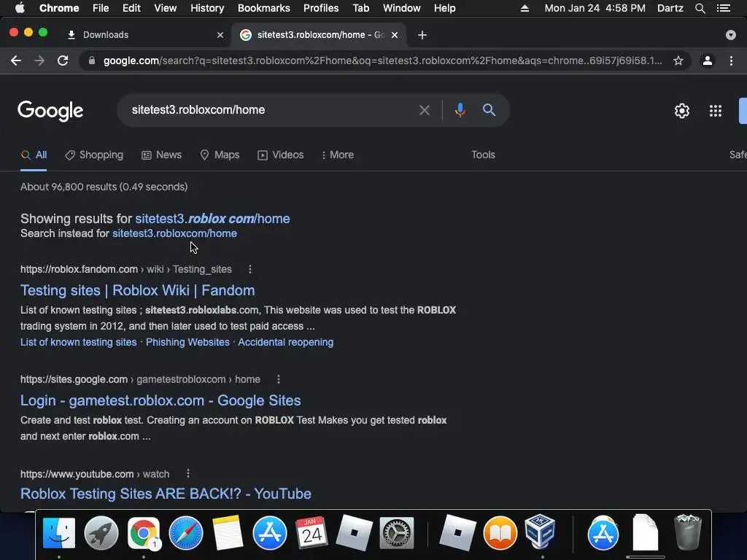The height and width of the screenshot is (560, 747).
Task: Open the Bookmarks menu
Action: coord(263,8)
